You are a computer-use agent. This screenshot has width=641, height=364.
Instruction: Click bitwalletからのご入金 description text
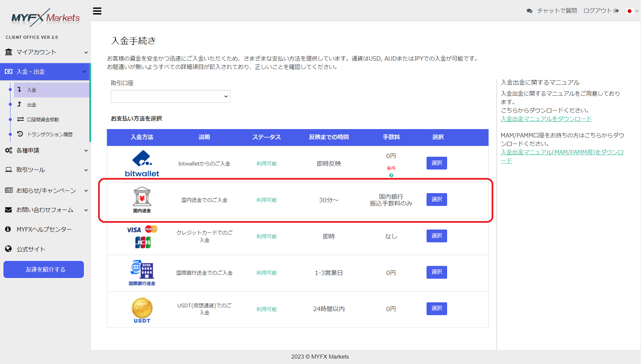tap(204, 164)
